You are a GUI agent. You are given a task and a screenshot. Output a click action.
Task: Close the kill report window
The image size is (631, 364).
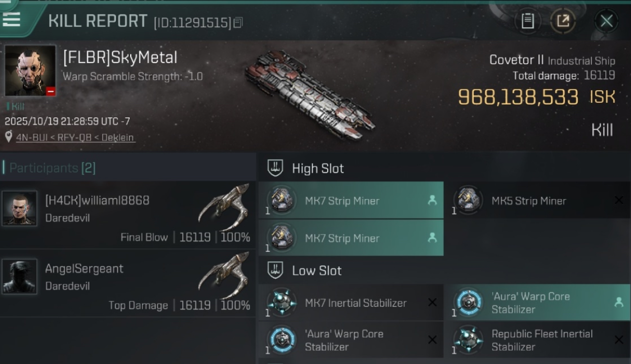[606, 21]
